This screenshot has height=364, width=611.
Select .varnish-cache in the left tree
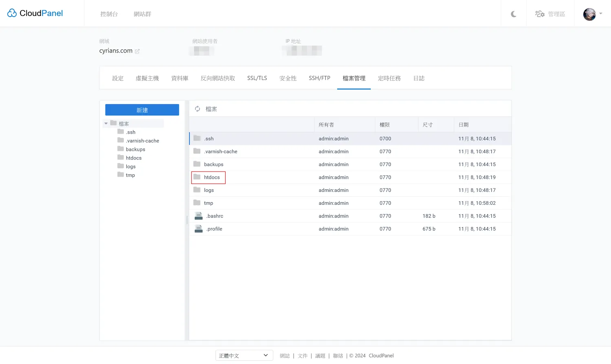point(142,141)
